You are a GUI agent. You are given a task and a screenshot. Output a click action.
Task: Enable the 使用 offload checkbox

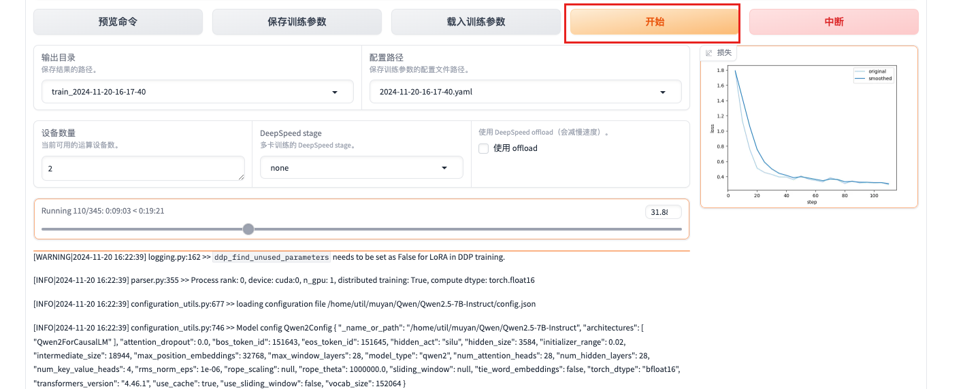coord(483,148)
